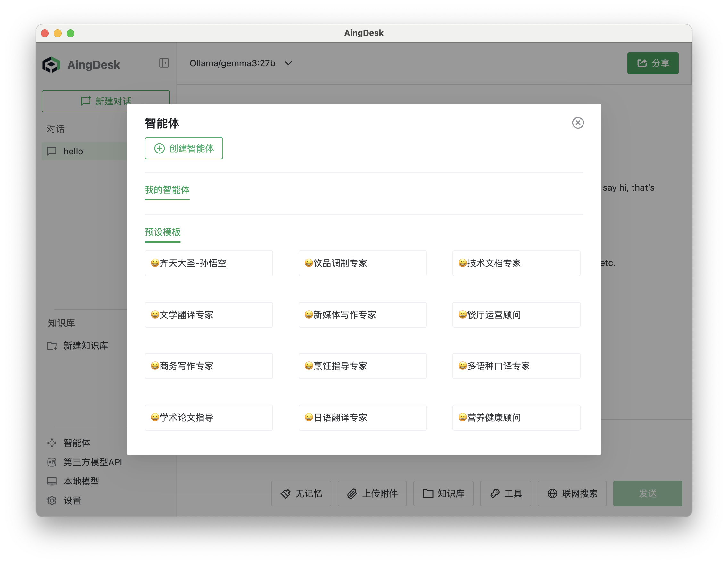The image size is (728, 564).
Task: Select the 预设模板 tab
Action: [163, 232]
